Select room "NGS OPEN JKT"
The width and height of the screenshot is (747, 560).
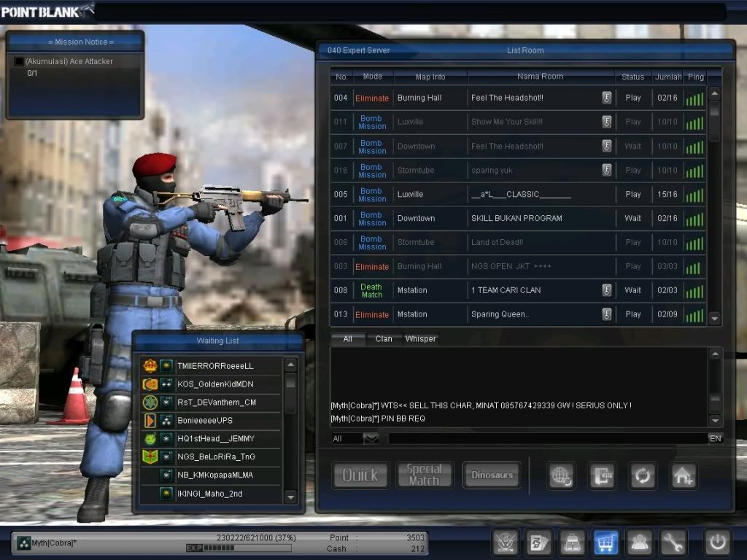click(x=518, y=266)
